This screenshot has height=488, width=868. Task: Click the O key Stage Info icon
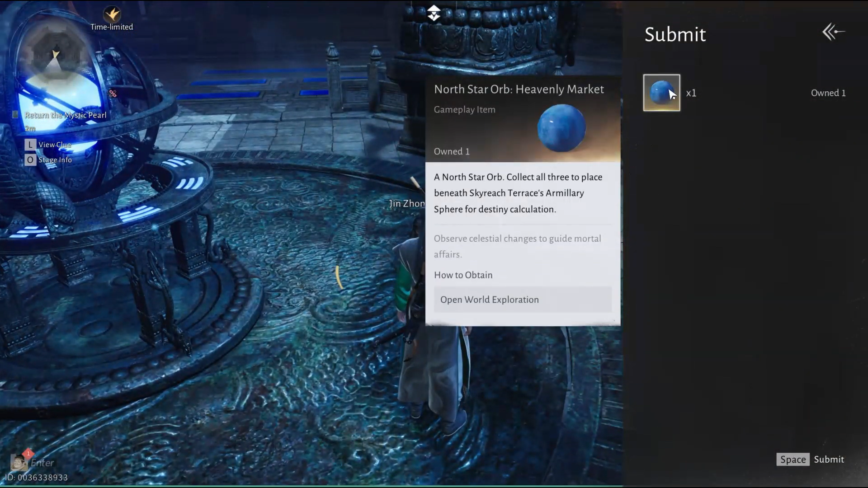pos(30,160)
